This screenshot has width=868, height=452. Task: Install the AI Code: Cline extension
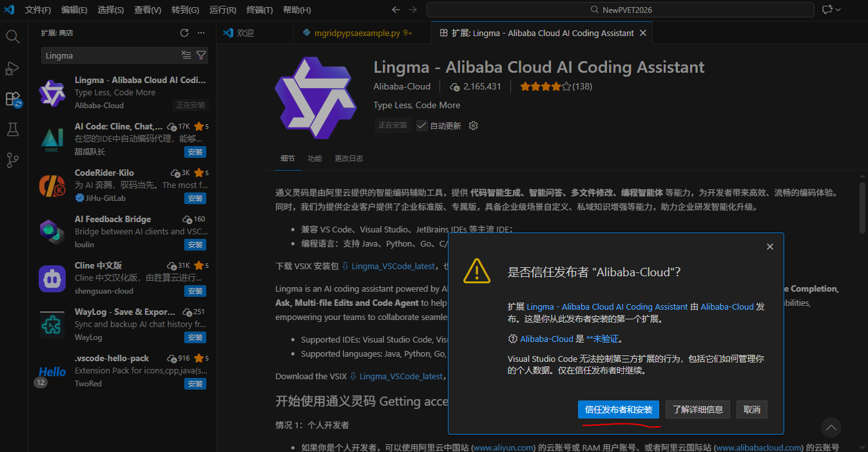195,152
